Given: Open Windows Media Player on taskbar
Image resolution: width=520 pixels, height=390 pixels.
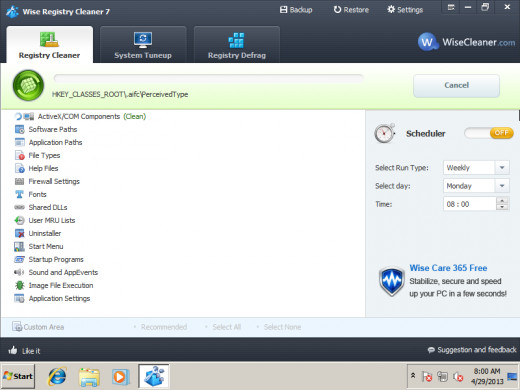Looking at the screenshot, I should pos(120,377).
